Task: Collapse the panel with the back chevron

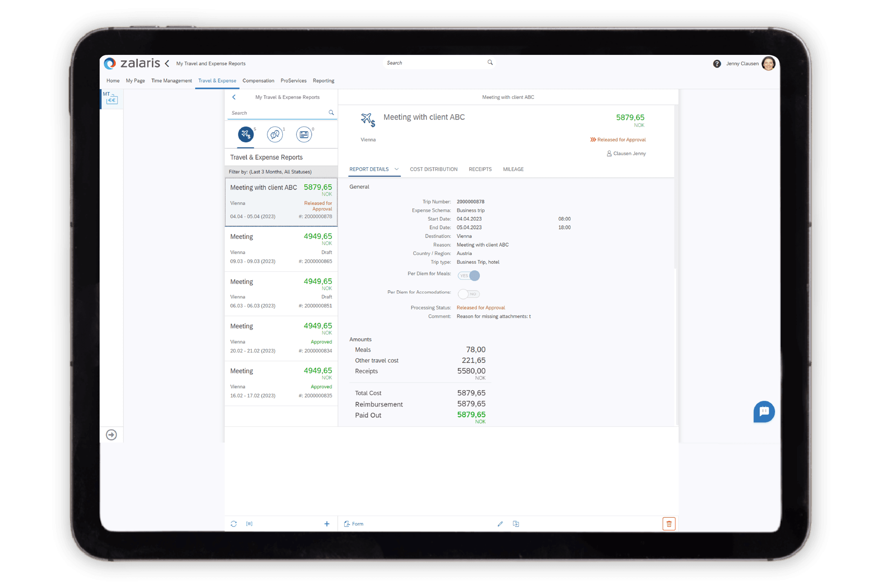Action: (234, 97)
